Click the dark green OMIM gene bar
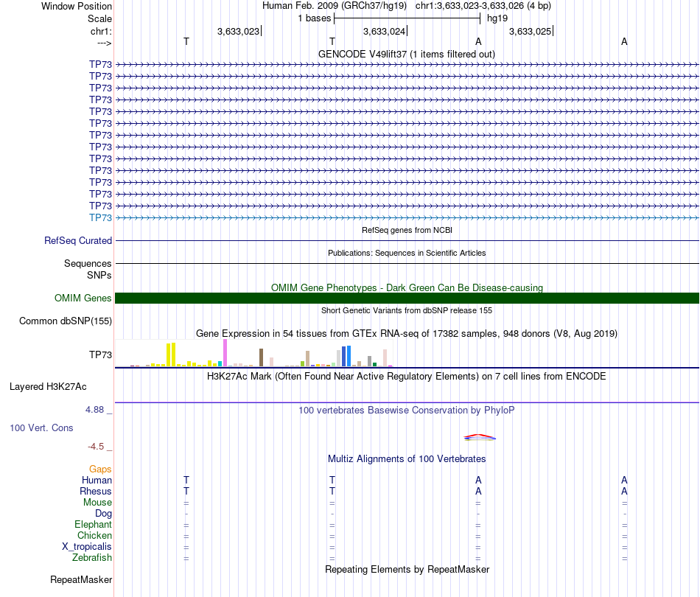700x597 pixels. [407, 298]
